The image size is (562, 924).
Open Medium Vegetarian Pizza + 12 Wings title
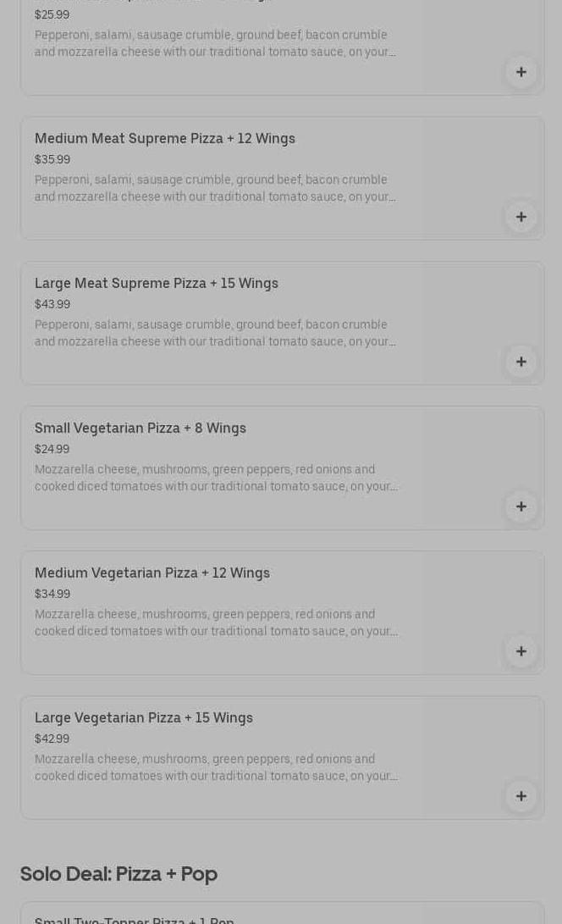(152, 573)
